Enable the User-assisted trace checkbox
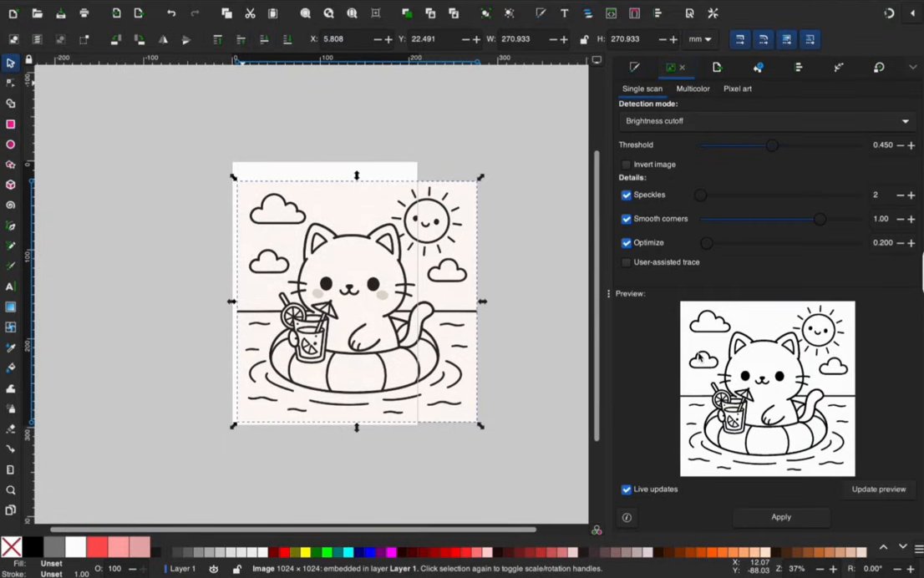Screen dimensions: 924x578 click(x=626, y=262)
